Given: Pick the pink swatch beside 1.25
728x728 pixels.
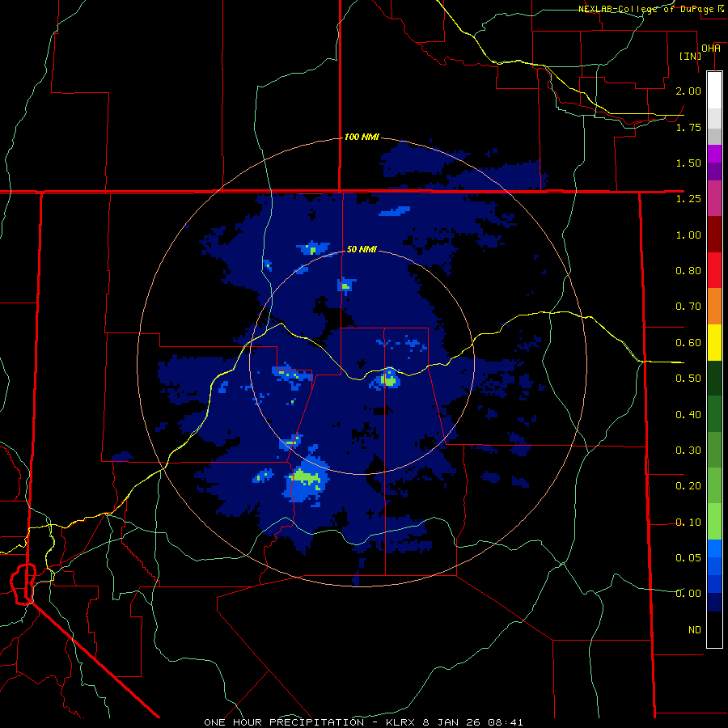Looking at the screenshot, I should [714, 198].
